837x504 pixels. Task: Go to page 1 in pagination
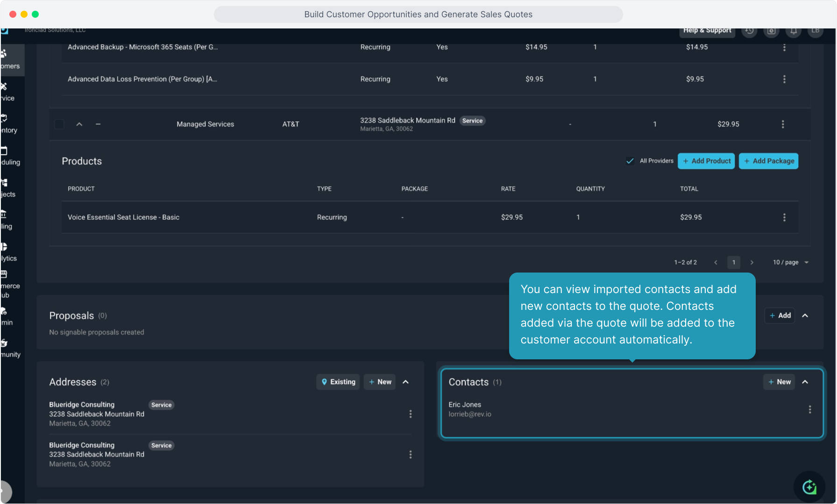click(733, 262)
